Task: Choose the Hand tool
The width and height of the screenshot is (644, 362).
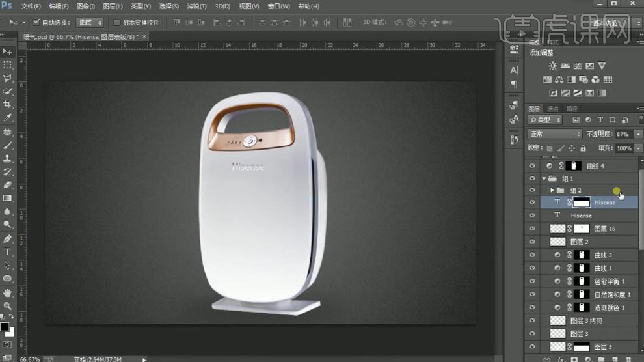Action: coord(7,293)
